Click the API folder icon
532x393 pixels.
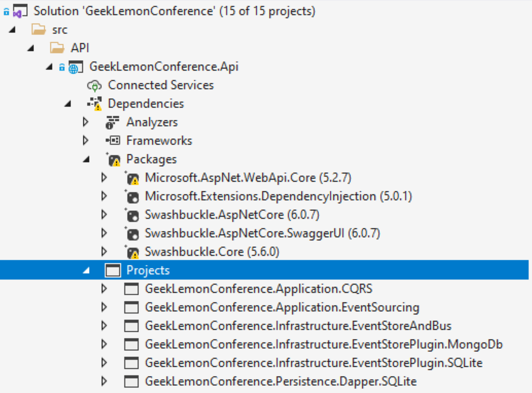click(57, 48)
